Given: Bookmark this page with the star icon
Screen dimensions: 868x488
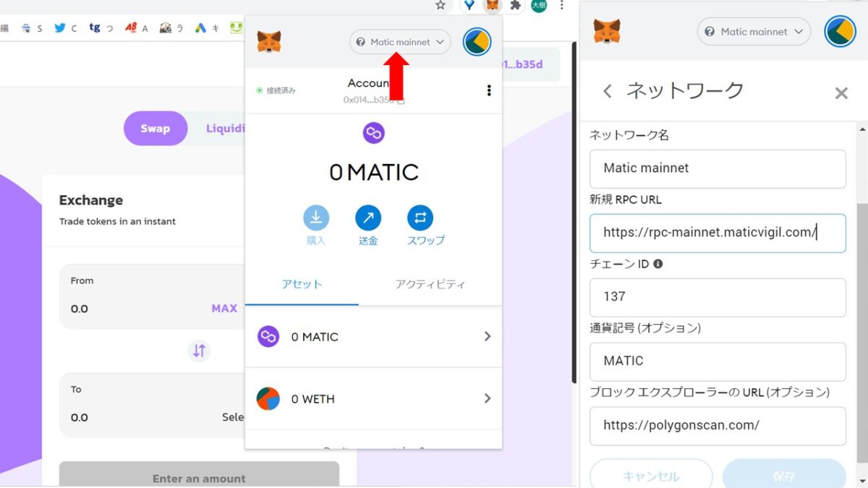Looking at the screenshot, I should click(x=441, y=5).
